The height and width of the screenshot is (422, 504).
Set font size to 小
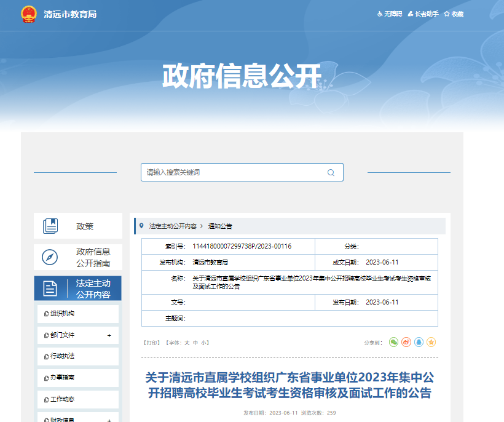tap(204, 343)
